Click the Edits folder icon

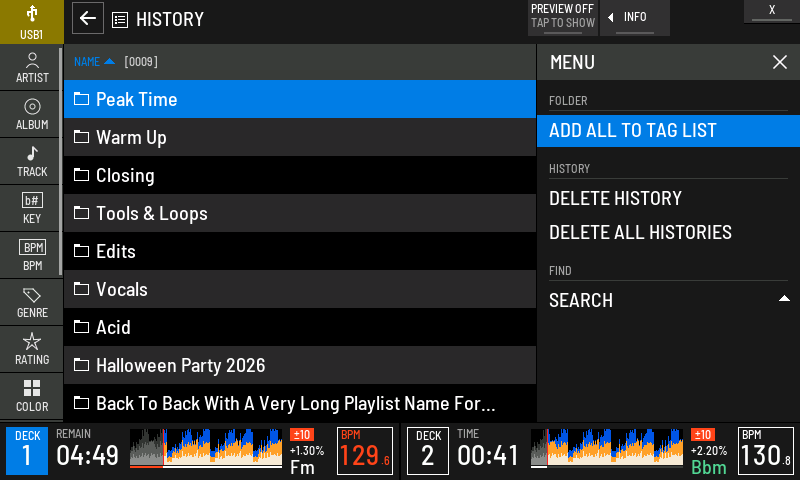click(x=81, y=250)
